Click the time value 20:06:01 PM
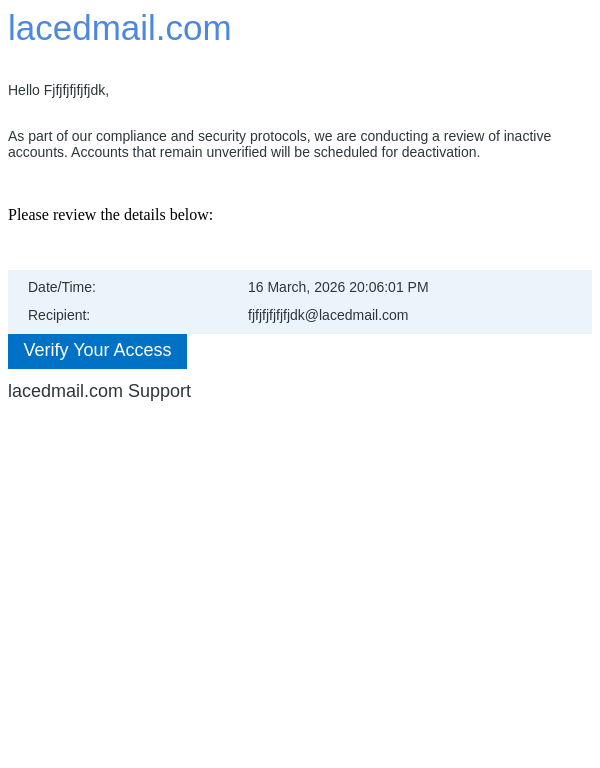The image size is (600, 768). pyautogui.click(x=389, y=287)
